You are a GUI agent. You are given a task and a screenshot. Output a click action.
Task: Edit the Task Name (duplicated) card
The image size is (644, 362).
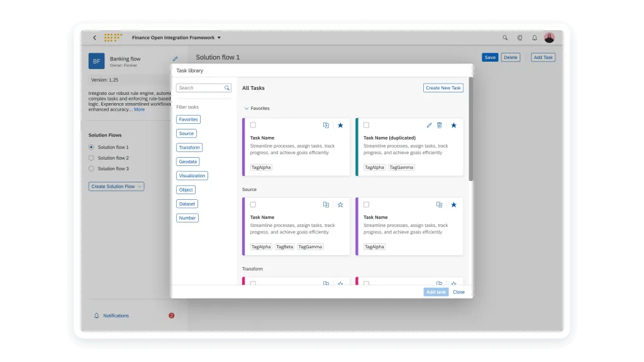click(429, 125)
